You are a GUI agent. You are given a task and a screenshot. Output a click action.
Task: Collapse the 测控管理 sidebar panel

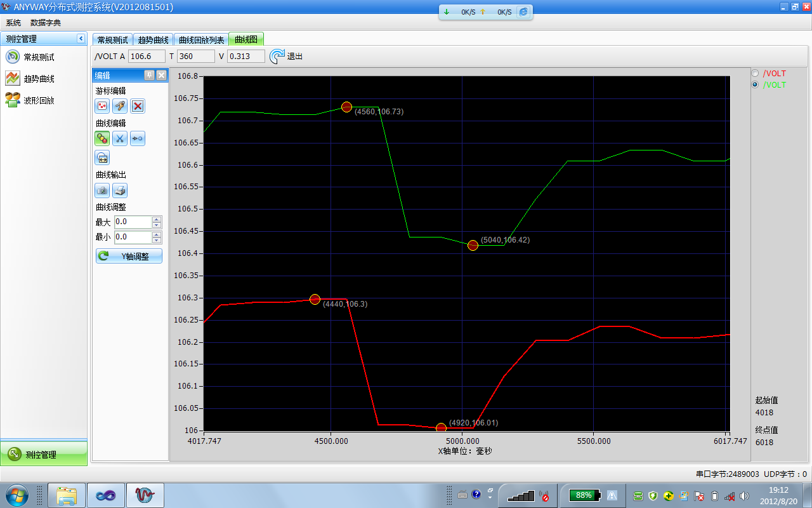pos(81,39)
